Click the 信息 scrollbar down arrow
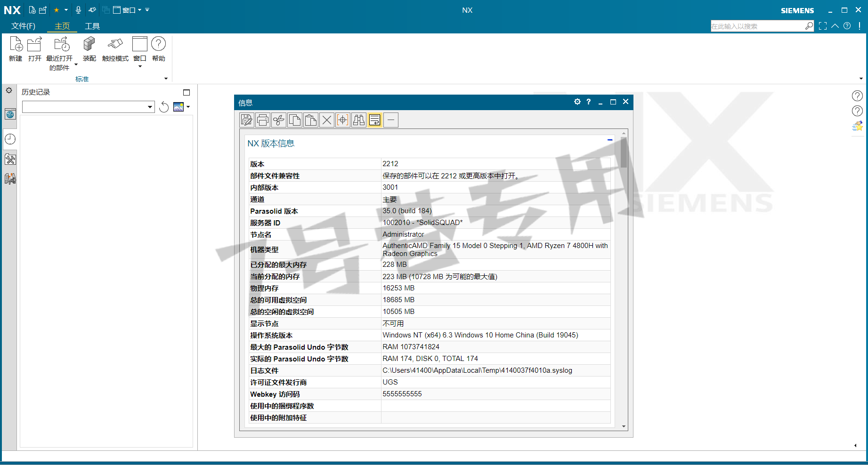The image size is (868, 465). (x=624, y=426)
